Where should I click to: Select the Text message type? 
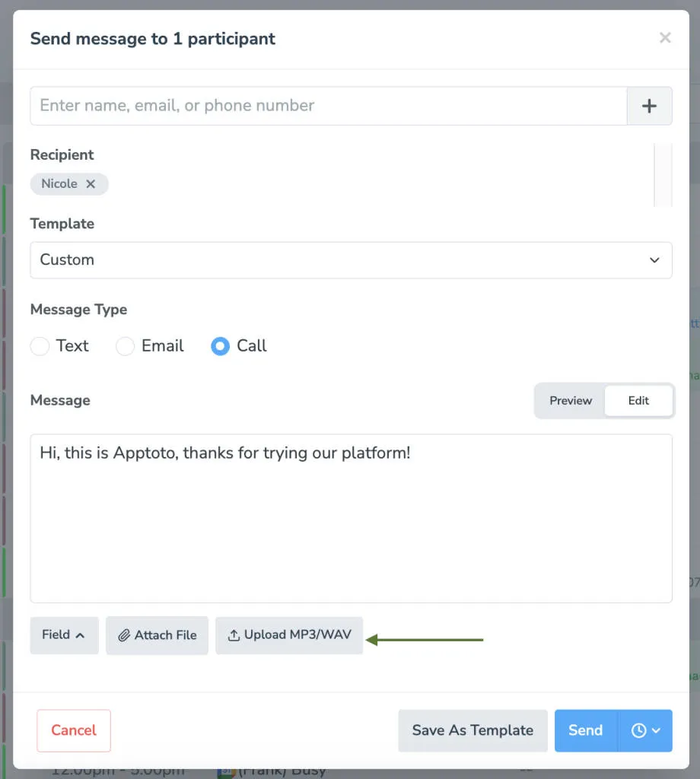click(x=40, y=346)
